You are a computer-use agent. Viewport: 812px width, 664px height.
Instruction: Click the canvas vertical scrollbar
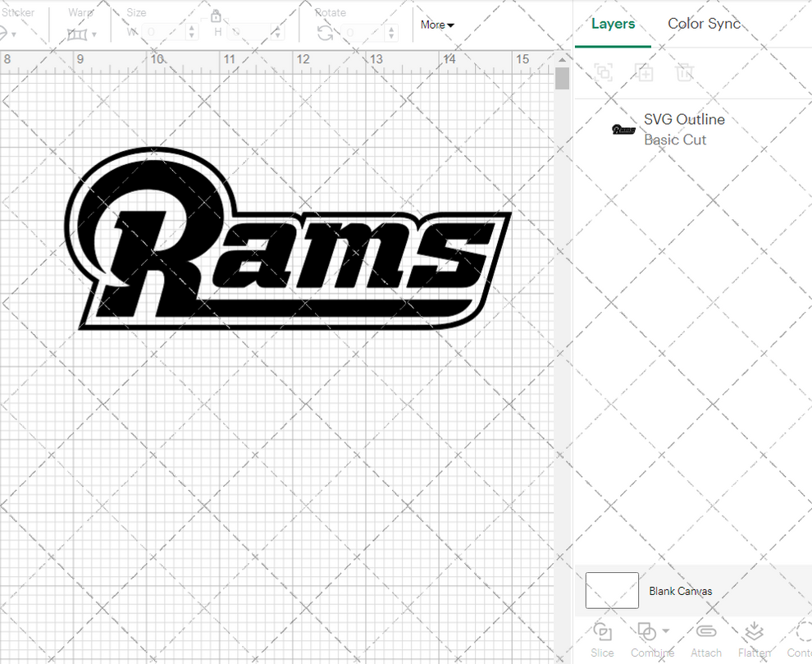coord(562,76)
